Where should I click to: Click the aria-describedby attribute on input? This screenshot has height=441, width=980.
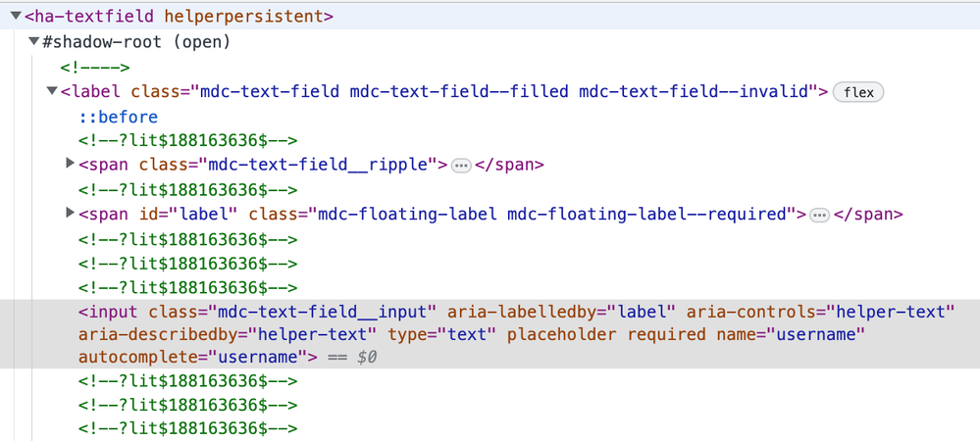151,334
